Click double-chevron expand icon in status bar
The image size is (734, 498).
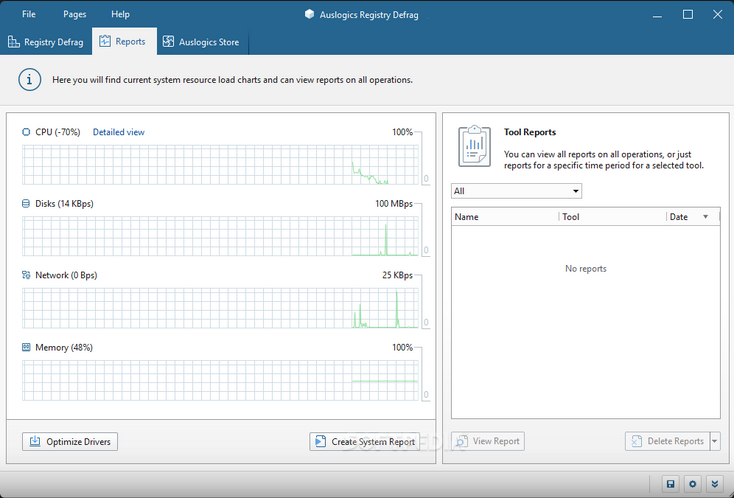pos(714,484)
